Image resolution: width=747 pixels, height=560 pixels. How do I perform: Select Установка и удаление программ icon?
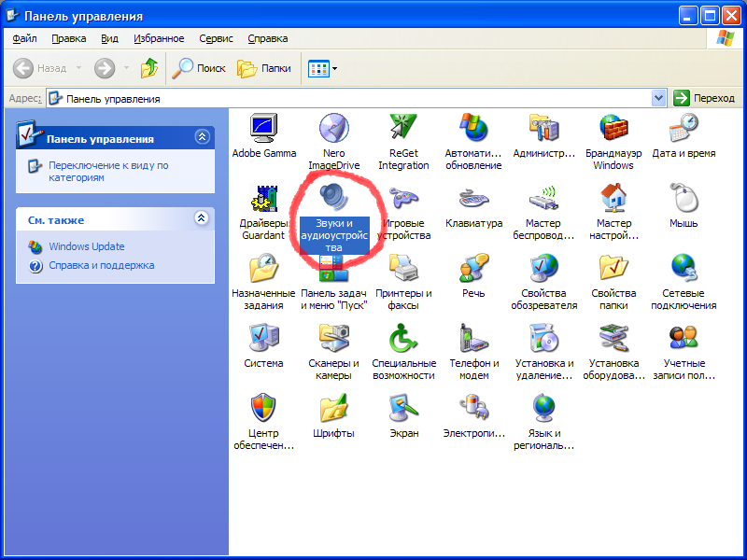543,338
